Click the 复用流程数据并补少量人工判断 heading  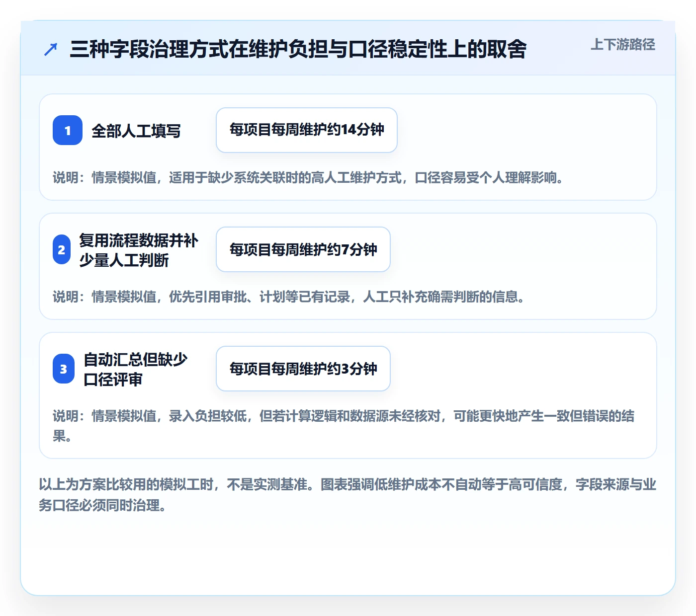139,250
